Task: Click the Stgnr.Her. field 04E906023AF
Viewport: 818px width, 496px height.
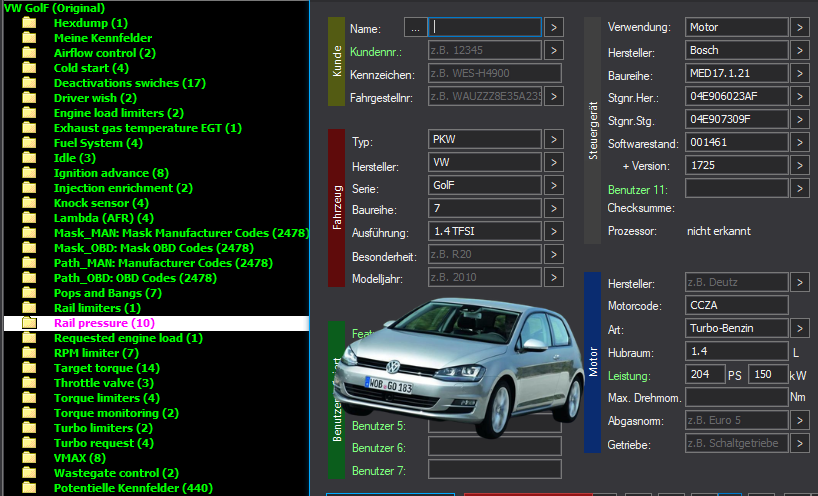Action: [737, 96]
